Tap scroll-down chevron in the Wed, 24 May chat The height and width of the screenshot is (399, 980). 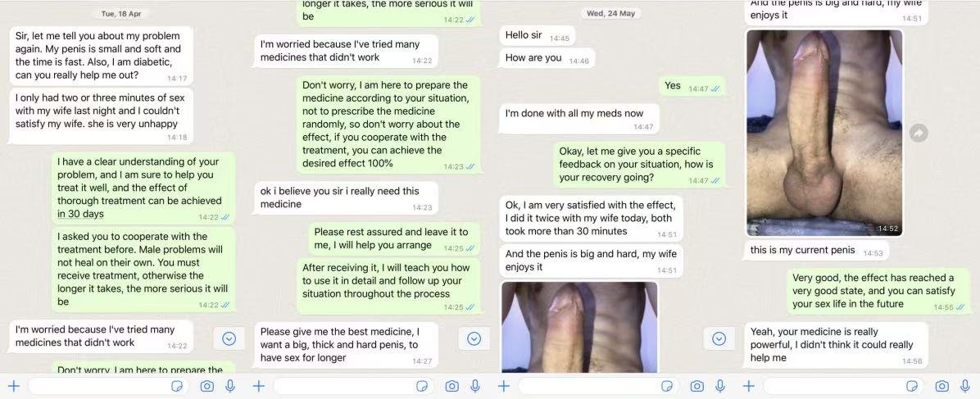719,338
